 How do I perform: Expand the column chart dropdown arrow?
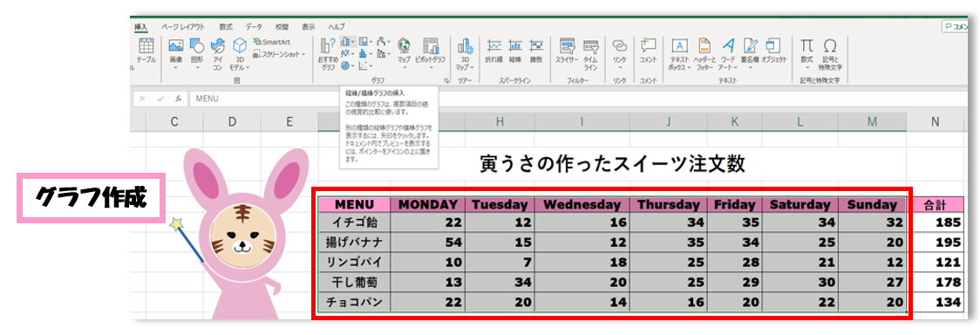point(353,41)
